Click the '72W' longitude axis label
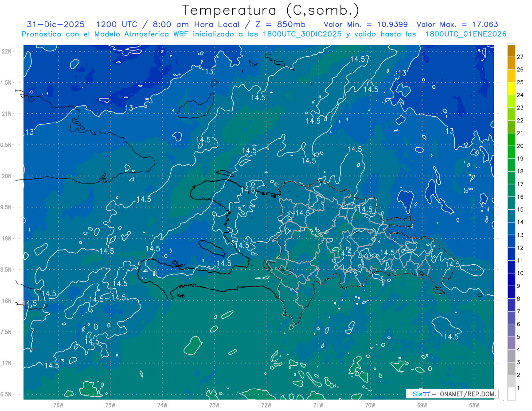Viewport: 532px width, 411px height. 266,405
